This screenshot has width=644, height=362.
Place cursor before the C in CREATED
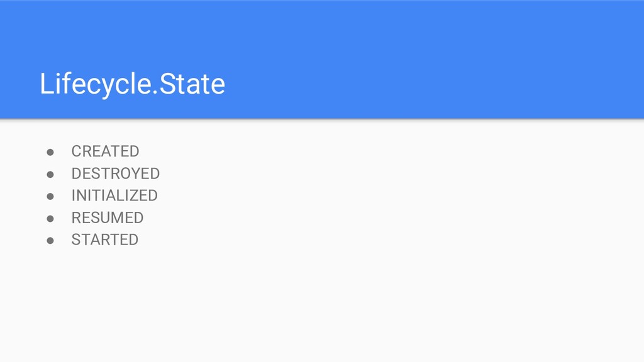[72, 151]
